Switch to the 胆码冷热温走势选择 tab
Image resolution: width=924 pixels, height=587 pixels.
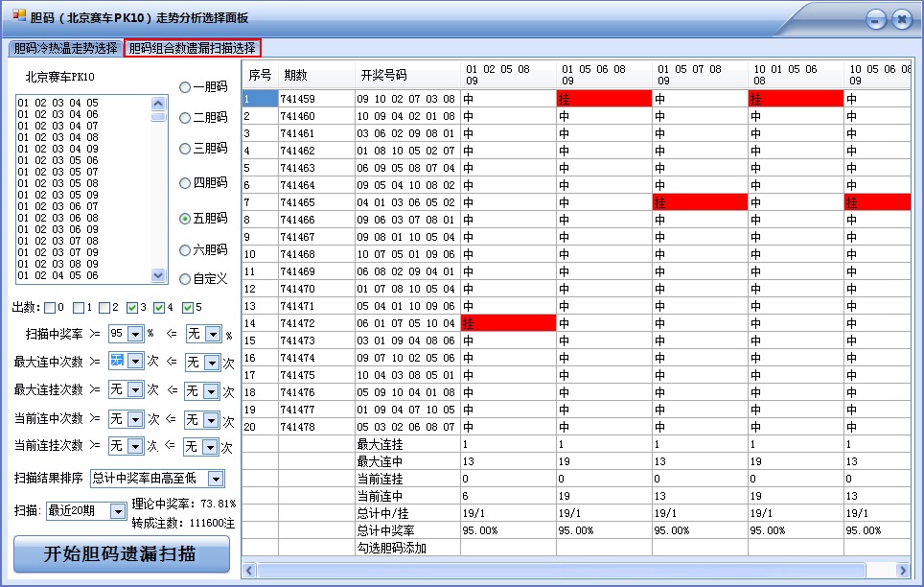pyautogui.click(x=63, y=46)
